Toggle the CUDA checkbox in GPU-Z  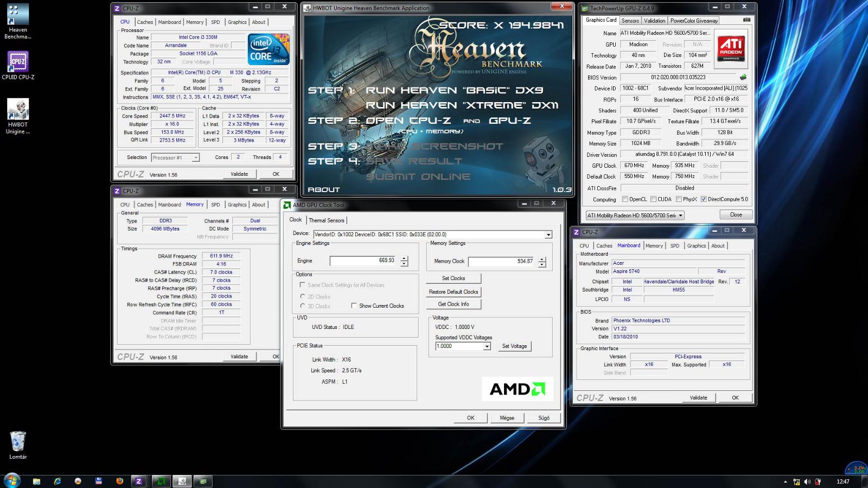pos(653,199)
